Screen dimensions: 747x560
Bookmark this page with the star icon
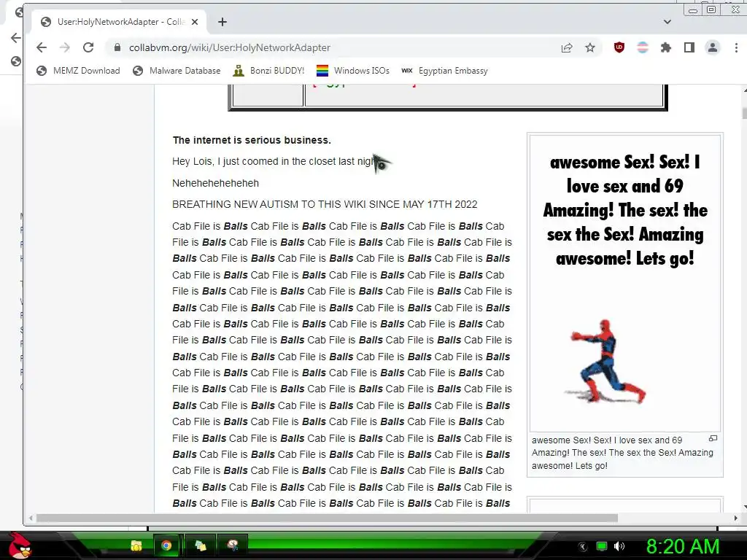click(589, 47)
